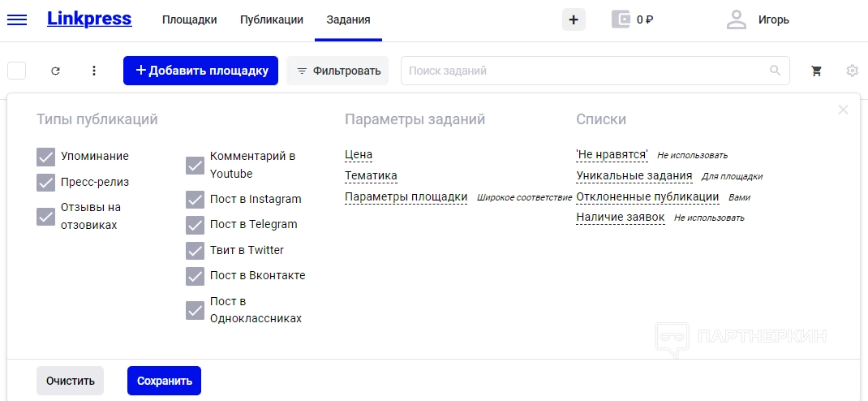Expand the Цена parameter

[x=359, y=155]
